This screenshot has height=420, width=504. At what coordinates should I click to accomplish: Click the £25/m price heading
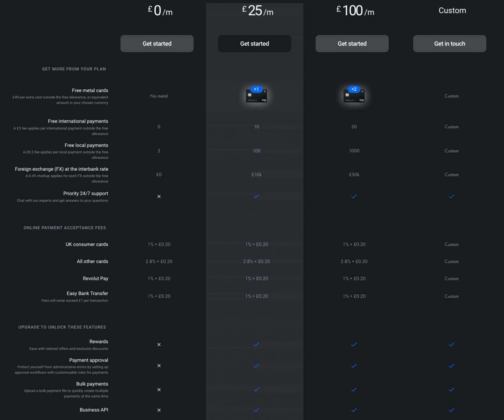(258, 11)
